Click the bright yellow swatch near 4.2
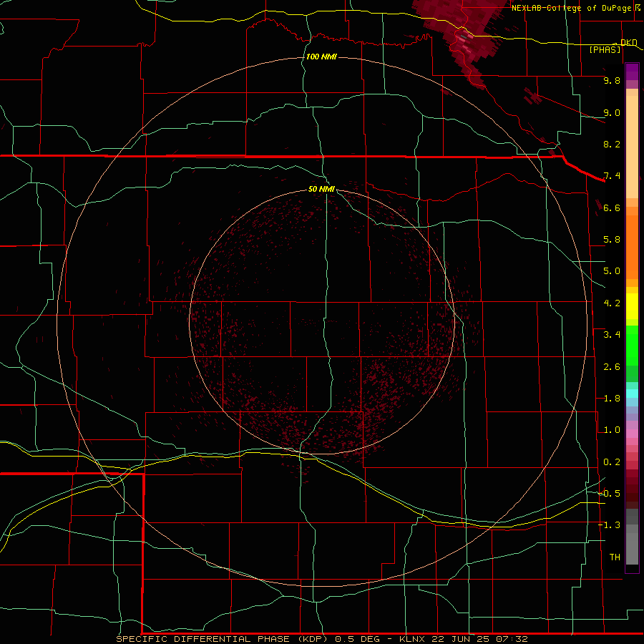The width and height of the screenshot is (644, 644). click(x=632, y=306)
